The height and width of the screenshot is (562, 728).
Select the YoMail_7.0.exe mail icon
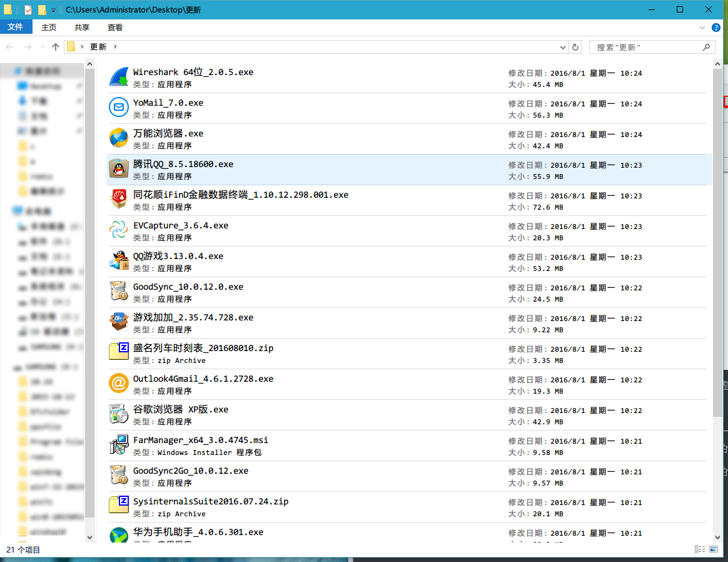pyautogui.click(x=119, y=108)
